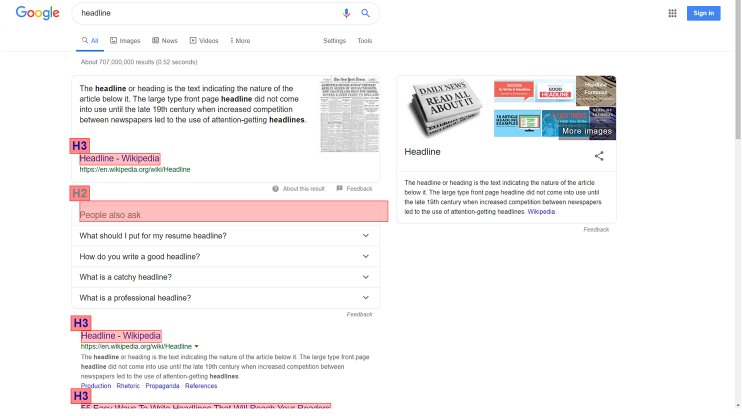This screenshot has height=416, width=742.
Task: Open the More search options menu
Action: (x=240, y=41)
